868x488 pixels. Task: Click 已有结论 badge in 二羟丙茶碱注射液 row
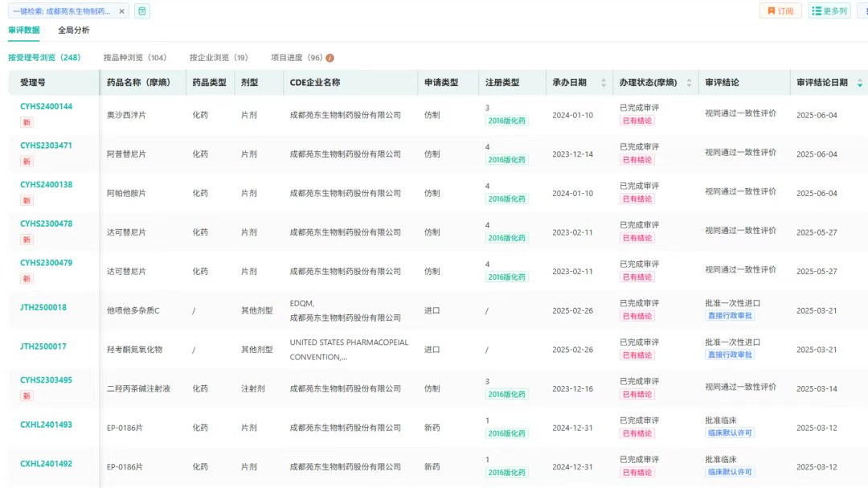tap(637, 395)
